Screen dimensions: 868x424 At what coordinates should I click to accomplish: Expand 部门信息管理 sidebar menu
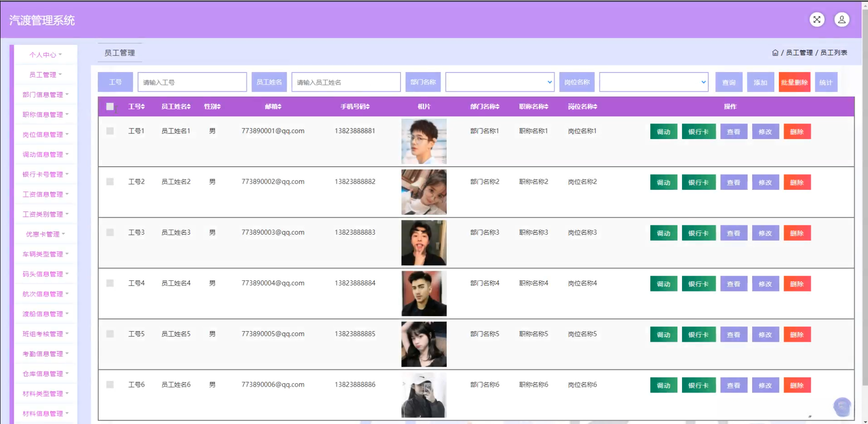pos(46,94)
